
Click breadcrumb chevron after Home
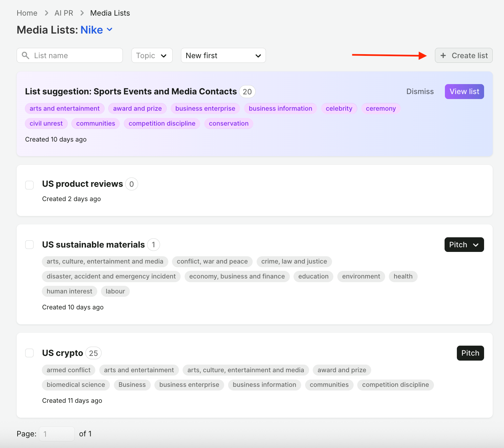point(46,13)
